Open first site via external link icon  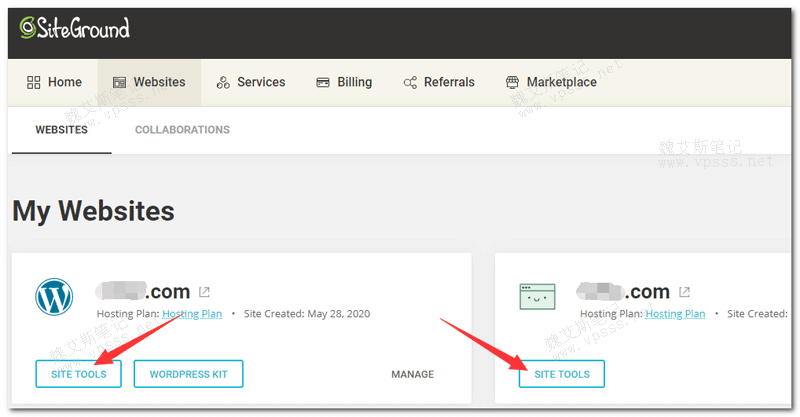[204, 292]
